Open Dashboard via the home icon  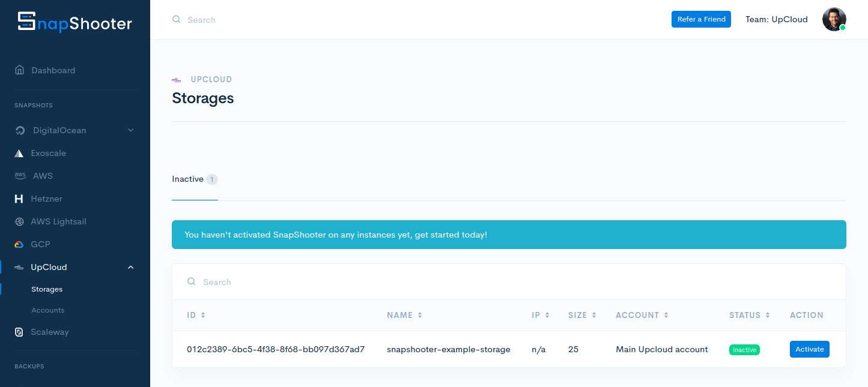point(20,70)
